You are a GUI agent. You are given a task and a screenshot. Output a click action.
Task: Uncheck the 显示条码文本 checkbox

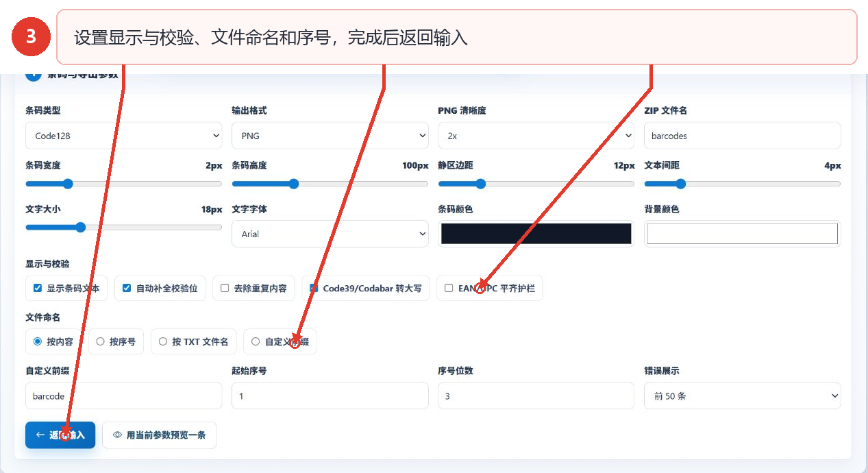pos(38,289)
